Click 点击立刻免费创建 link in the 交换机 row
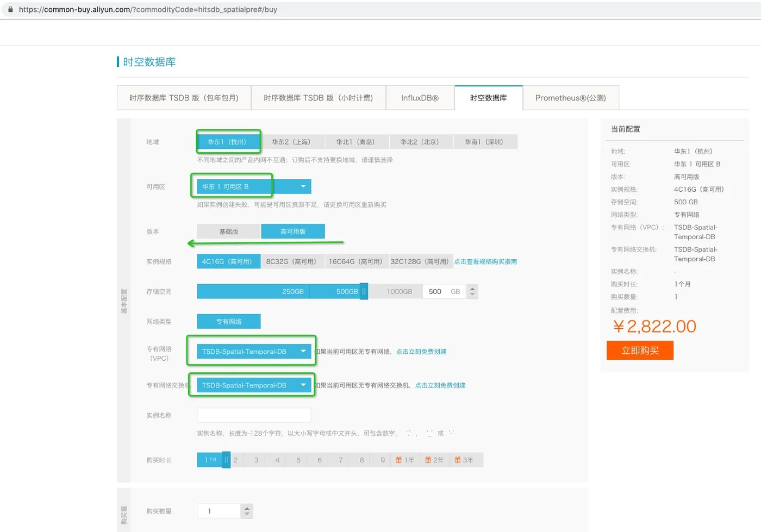The image size is (761, 532). (x=440, y=385)
